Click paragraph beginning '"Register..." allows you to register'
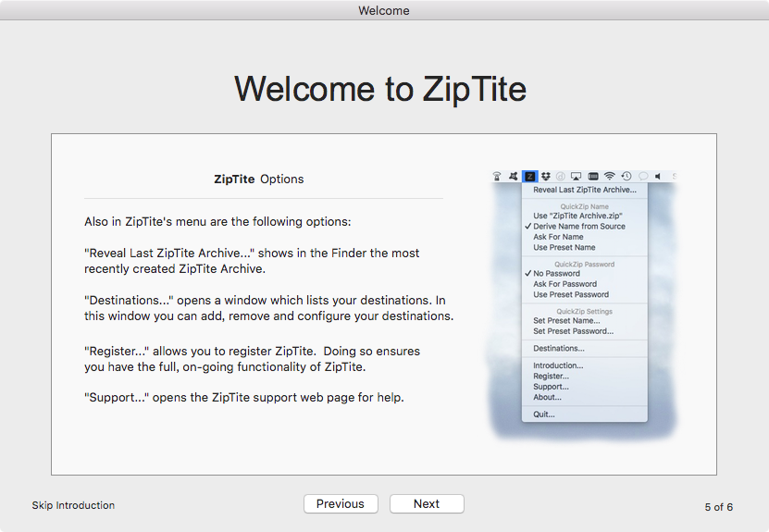The width and height of the screenshot is (769, 532). 252,359
